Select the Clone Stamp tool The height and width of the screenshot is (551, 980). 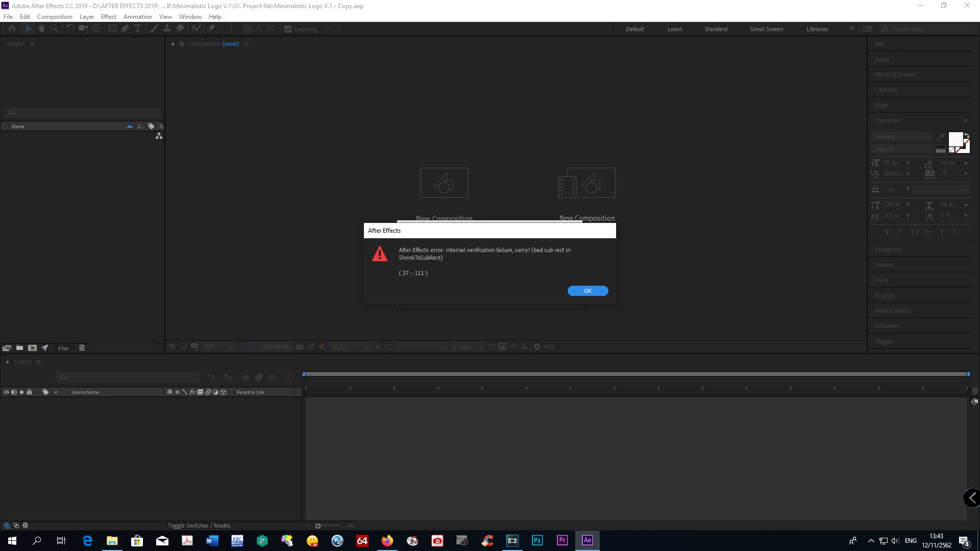(167, 29)
